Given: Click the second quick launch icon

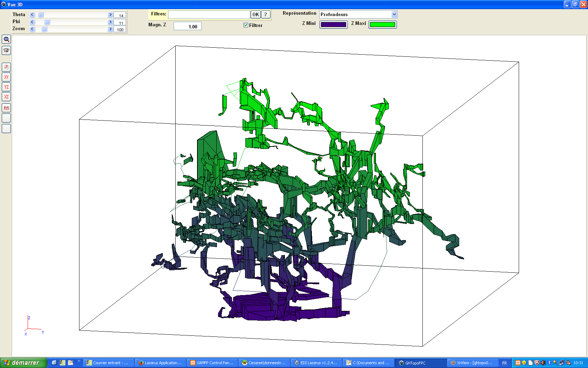Looking at the screenshot, I should (63, 363).
